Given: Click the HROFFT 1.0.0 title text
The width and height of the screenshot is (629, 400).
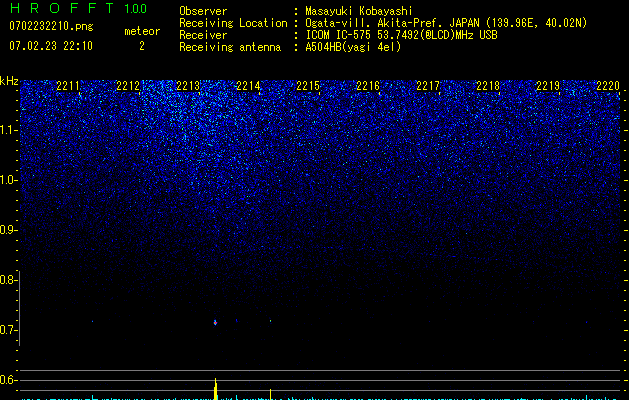Looking at the screenshot, I should pos(78,8).
